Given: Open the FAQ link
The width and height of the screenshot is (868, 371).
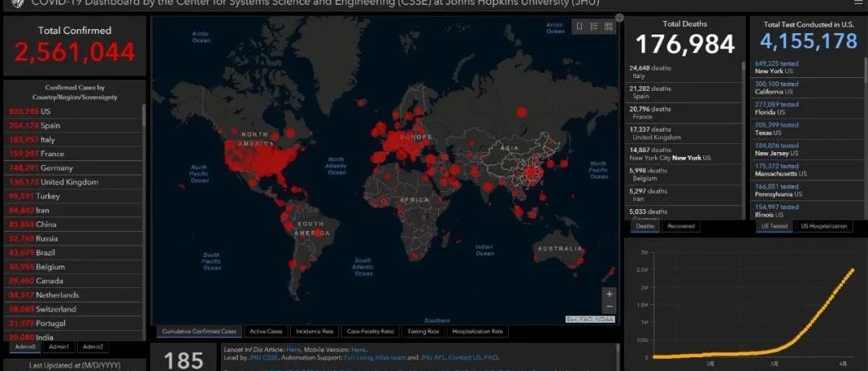Looking at the screenshot, I should (x=491, y=357).
